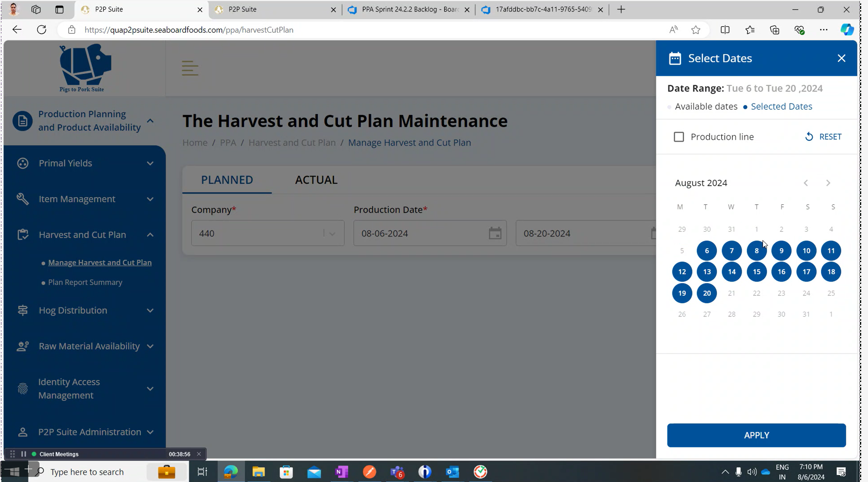Collapse Harvest and Cut Plan section

tap(150, 235)
